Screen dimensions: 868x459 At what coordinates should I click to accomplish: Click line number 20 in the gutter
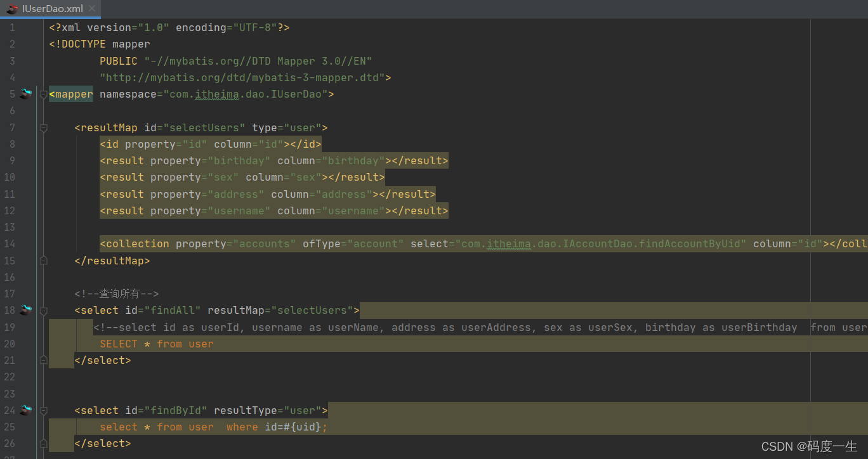coord(9,344)
